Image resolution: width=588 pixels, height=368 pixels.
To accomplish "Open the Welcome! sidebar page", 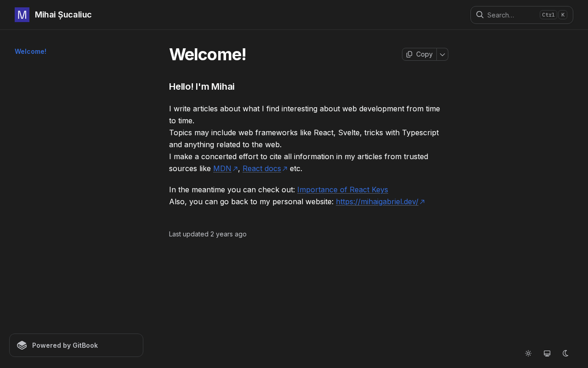I will 30,52.
